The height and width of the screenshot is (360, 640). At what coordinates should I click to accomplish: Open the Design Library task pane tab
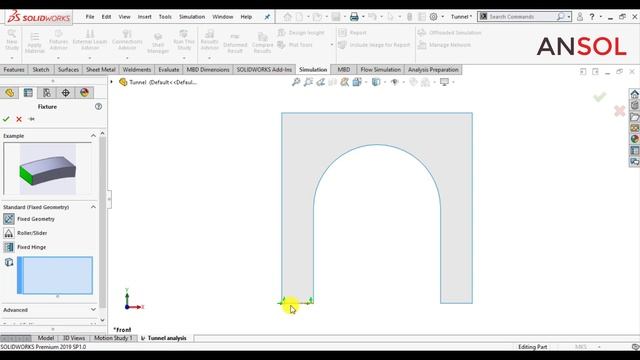click(635, 105)
